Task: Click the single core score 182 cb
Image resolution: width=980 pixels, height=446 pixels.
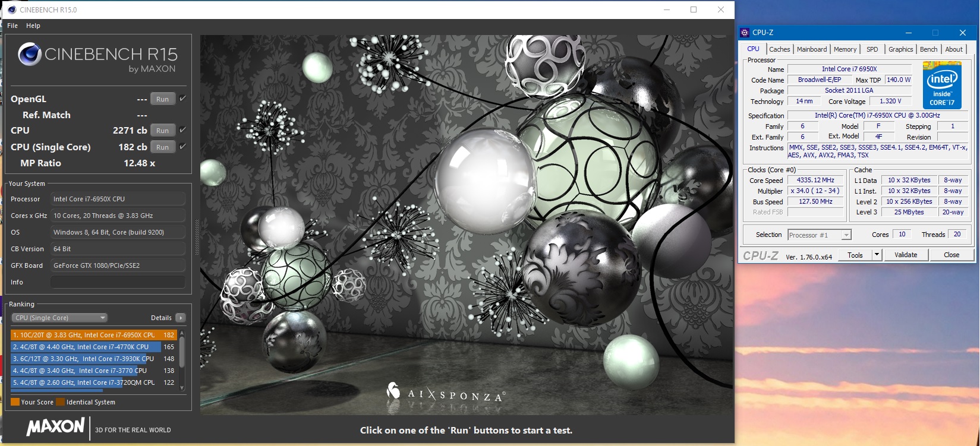Action: click(x=133, y=147)
